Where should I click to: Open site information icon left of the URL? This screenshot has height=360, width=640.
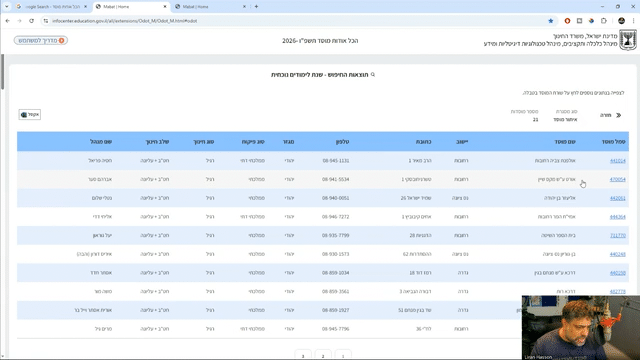tap(46, 21)
